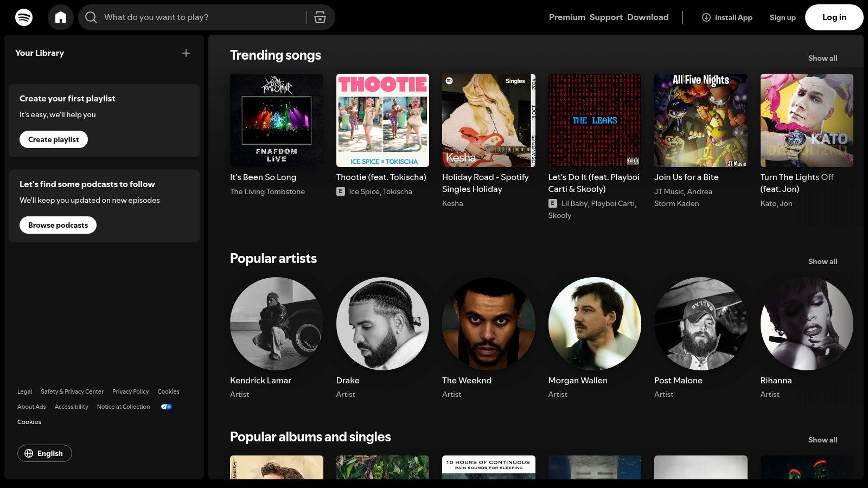This screenshot has height=488, width=868.
Task: Open Turn The Lights Off cover
Action: [807, 120]
